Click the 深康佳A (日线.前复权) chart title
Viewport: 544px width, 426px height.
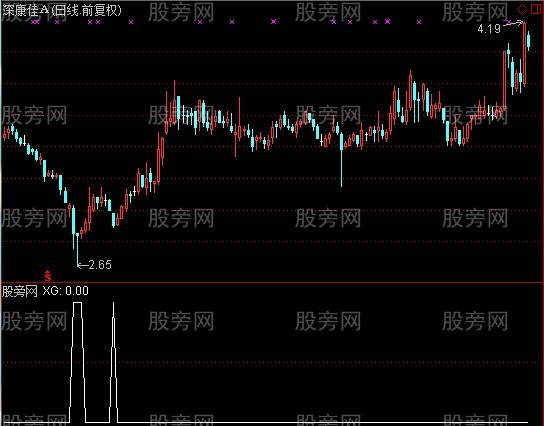click(62, 10)
